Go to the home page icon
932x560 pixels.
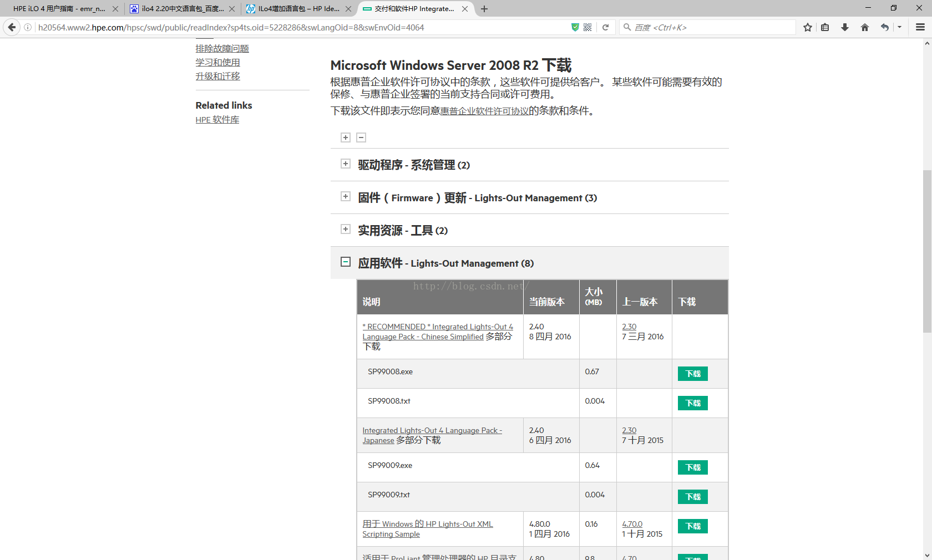pos(865,27)
